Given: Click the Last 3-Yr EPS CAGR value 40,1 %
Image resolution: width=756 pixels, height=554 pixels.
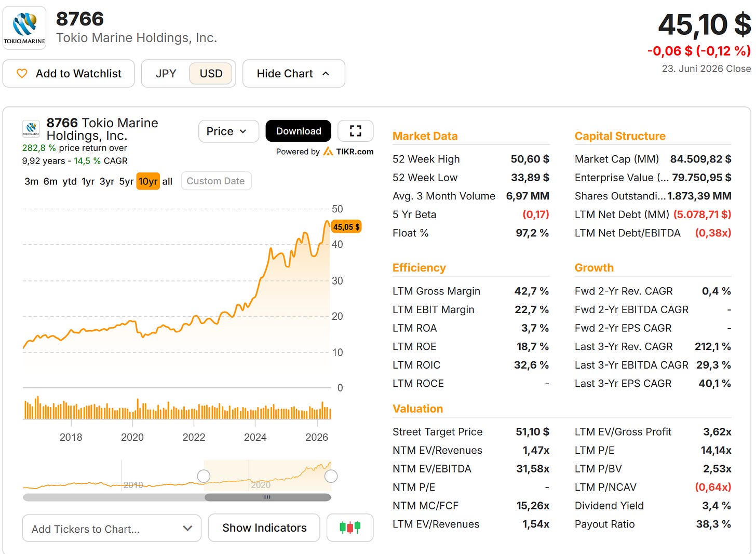Looking at the screenshot, I should point(715,384).
